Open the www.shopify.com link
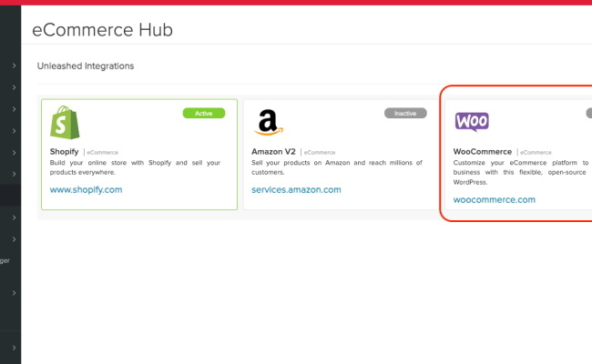Viewport: 592px width, 364px height. point(87,189)
